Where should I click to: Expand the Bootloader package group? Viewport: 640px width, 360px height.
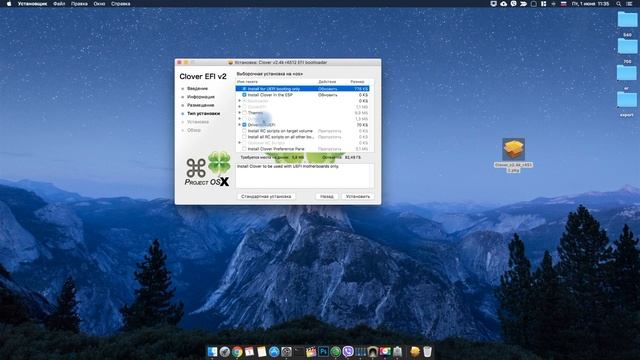pyautogui.click(x=240, y=100)
